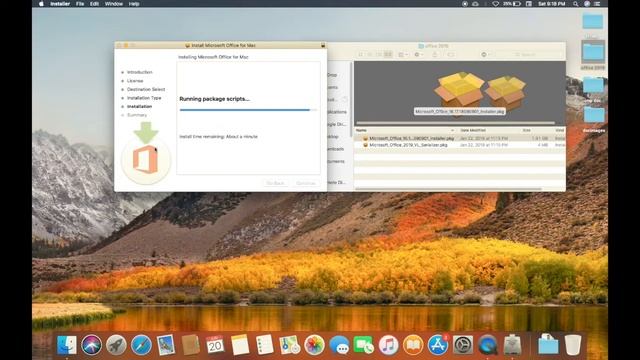Open the Action gear dropdown in Finder

[419, 54]
